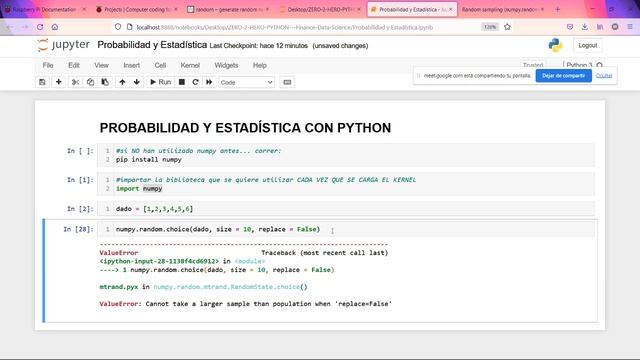This screenshot has width=640, height=360.
Task: Copy selected cells icon in toolbar
Action: point(90,82)
